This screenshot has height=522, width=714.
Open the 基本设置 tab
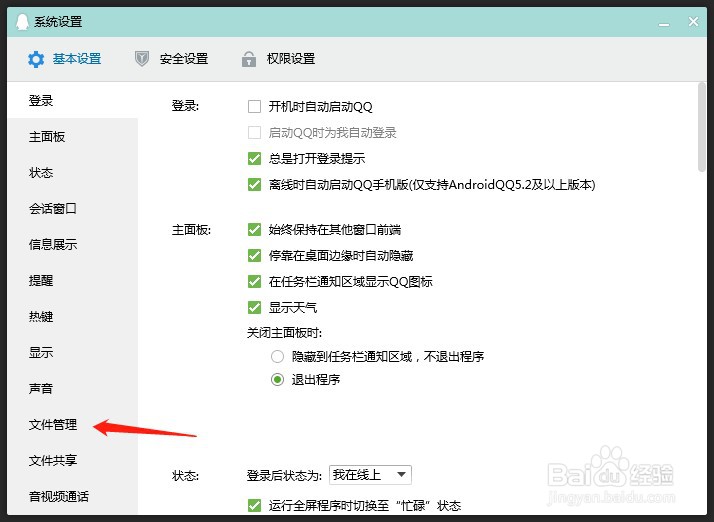(65, 59)
